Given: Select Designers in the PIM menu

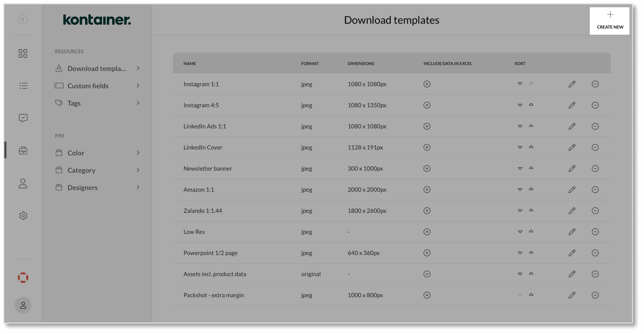Looking at the screenshot, I should tap(83, 187).
